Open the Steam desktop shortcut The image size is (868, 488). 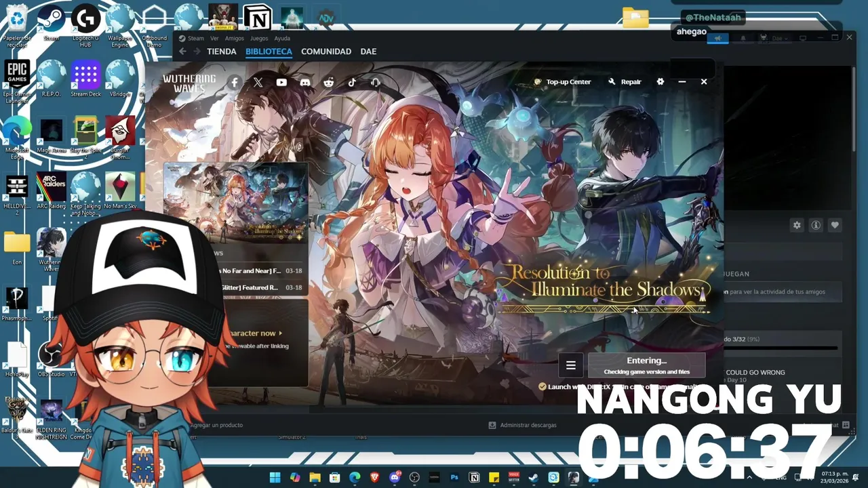click(x=52, y=22)
